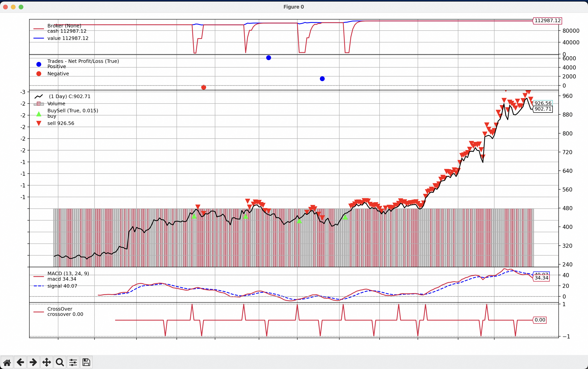Viewport: 588px width, 369px height.
Task: Click the 926.56 sell price label
Action: click(543, 103)
